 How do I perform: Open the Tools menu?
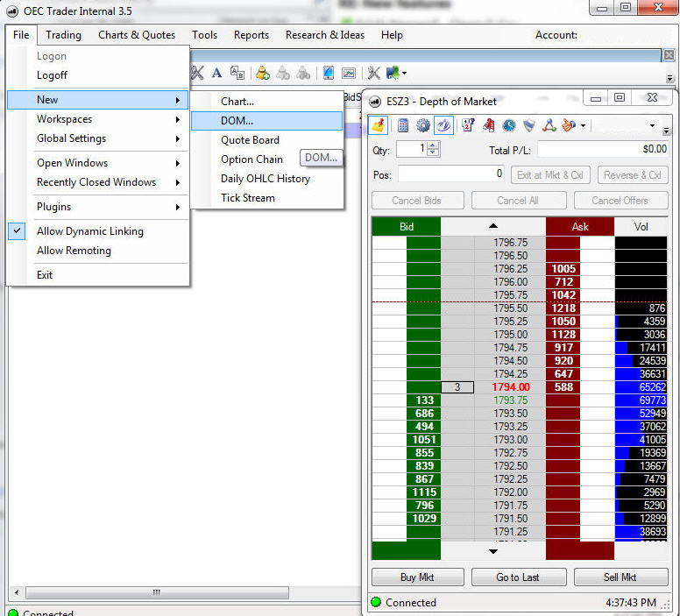pyautogui.click(x=205, y=35)
